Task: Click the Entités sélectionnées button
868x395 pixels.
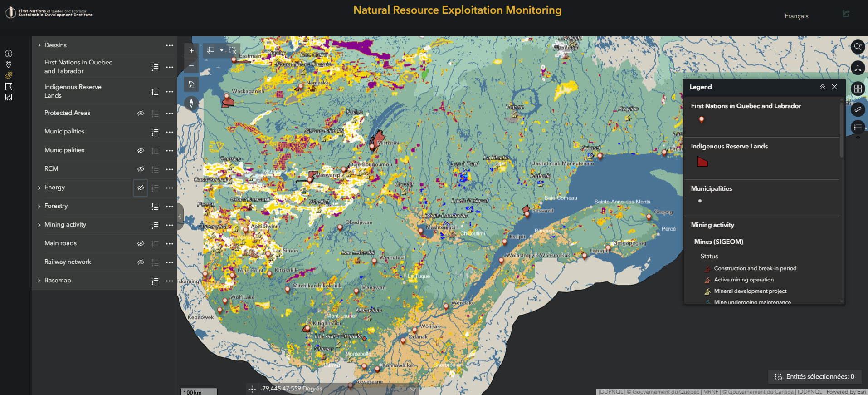Action: tap(815, 376)
